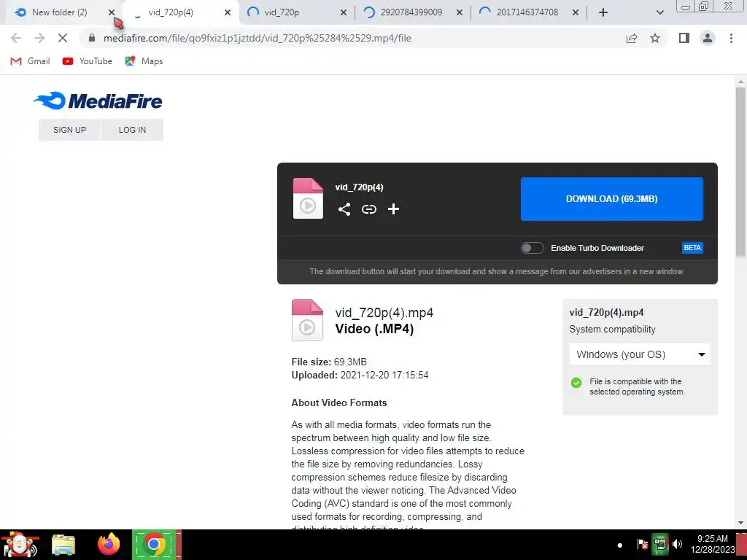Switch to New folder (2) tab
Screen dimensions: 747x560
59,12
